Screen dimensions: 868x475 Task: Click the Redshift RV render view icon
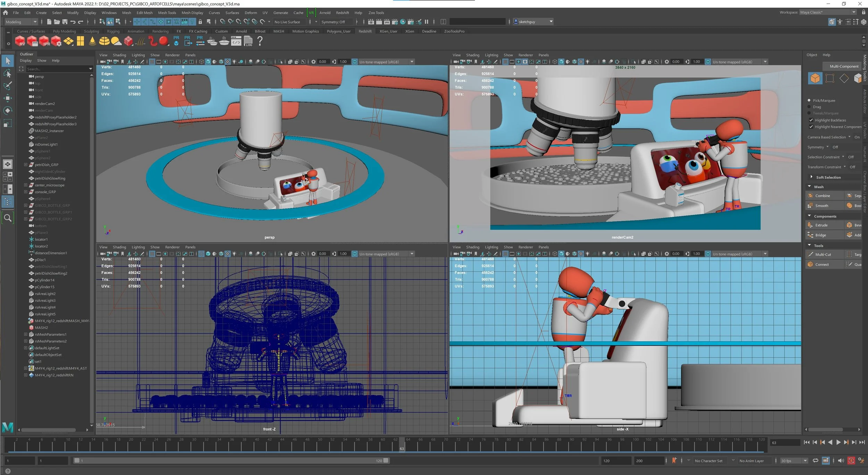pyautogui.click(x=20, y=41)
